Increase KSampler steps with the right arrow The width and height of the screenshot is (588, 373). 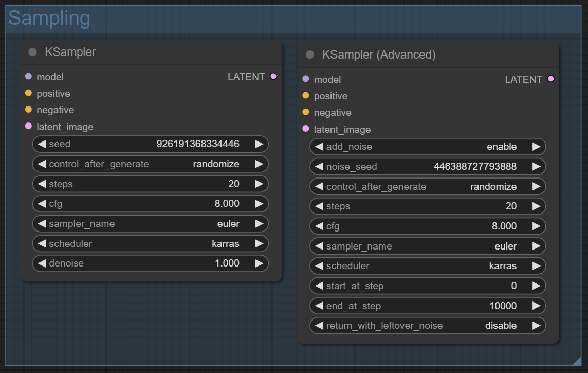pos(259,184)
